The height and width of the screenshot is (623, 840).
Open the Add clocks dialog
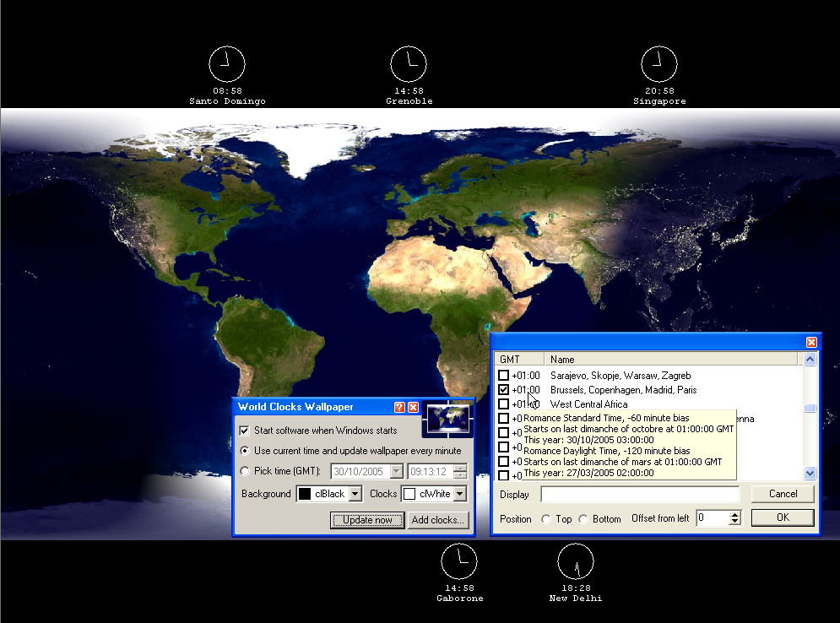click(437, 520)
